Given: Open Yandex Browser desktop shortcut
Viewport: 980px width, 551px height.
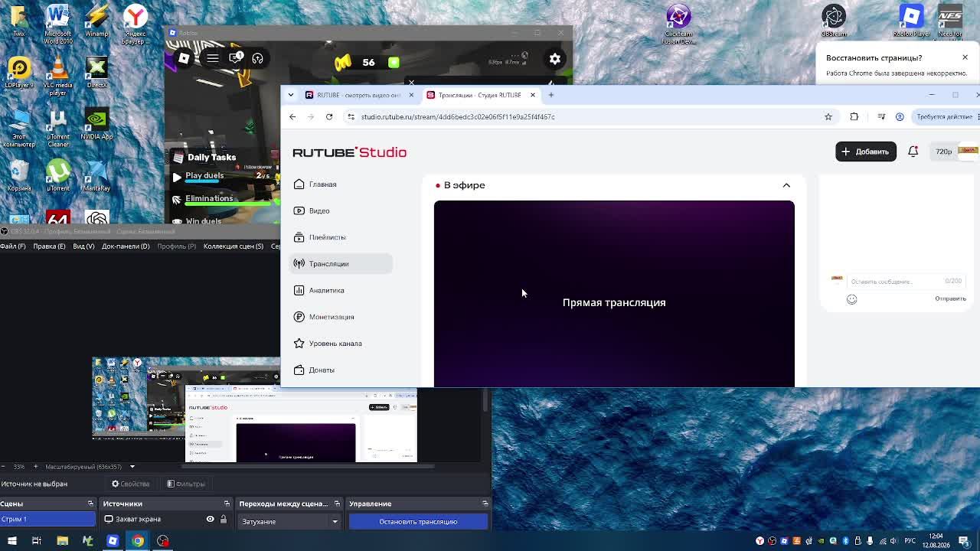Looking at the screenshot, I should point(136,24).
